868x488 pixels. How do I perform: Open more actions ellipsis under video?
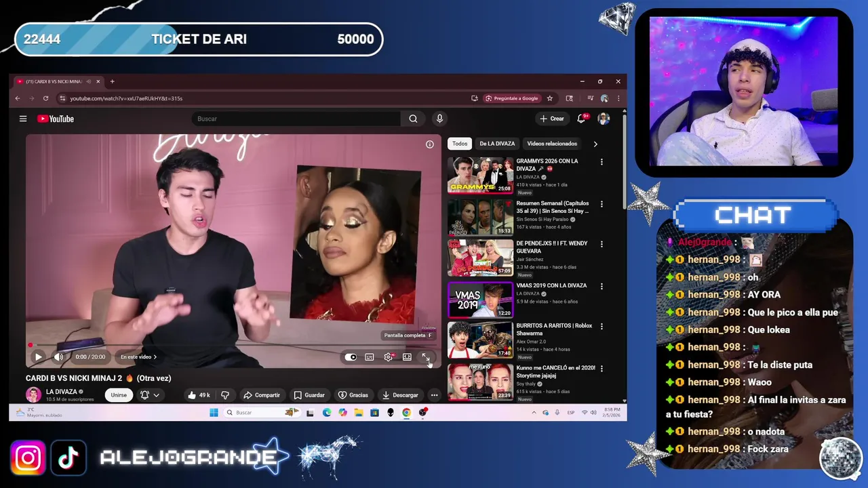pos(434,395)
